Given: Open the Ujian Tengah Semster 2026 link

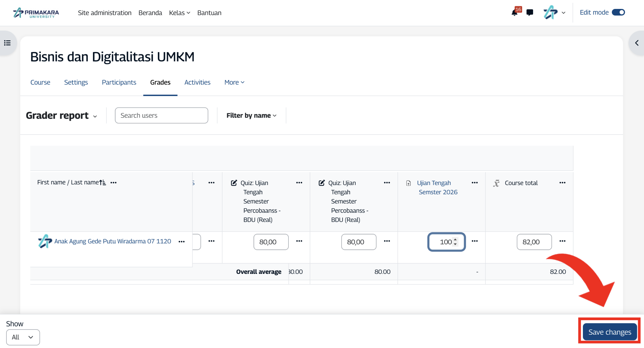Looking at the screenshot, I should click(437, 187).
